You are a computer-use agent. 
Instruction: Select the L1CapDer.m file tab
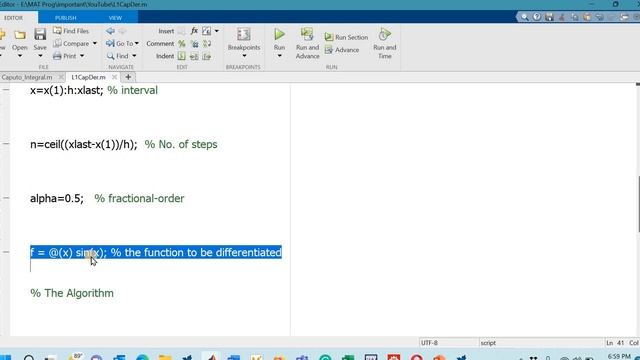point(88,77)
